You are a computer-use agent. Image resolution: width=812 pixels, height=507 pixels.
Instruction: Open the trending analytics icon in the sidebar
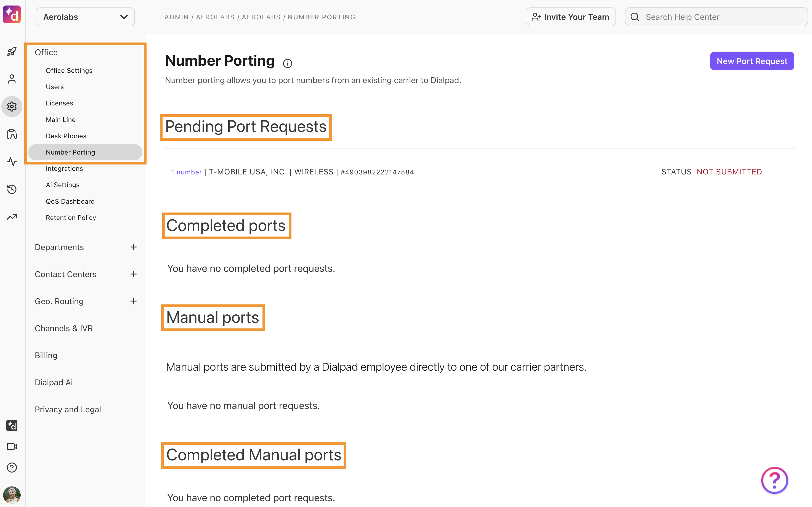(12, 217)
